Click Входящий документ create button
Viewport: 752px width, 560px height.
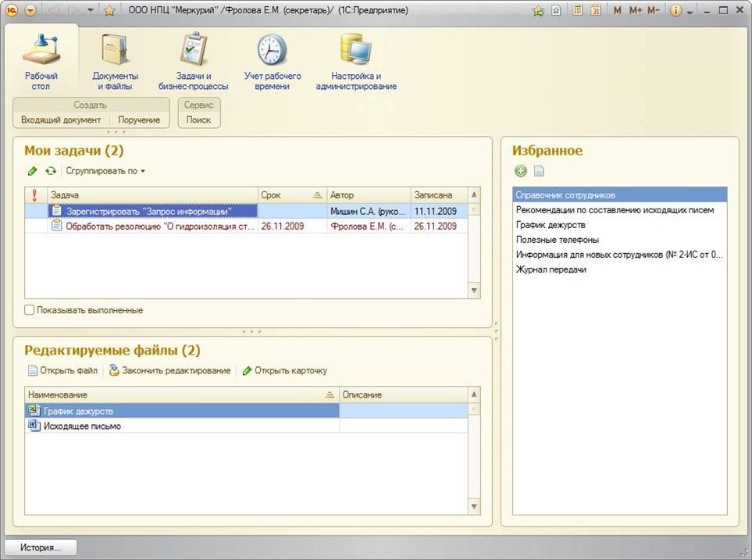click(x=61, y=119)
